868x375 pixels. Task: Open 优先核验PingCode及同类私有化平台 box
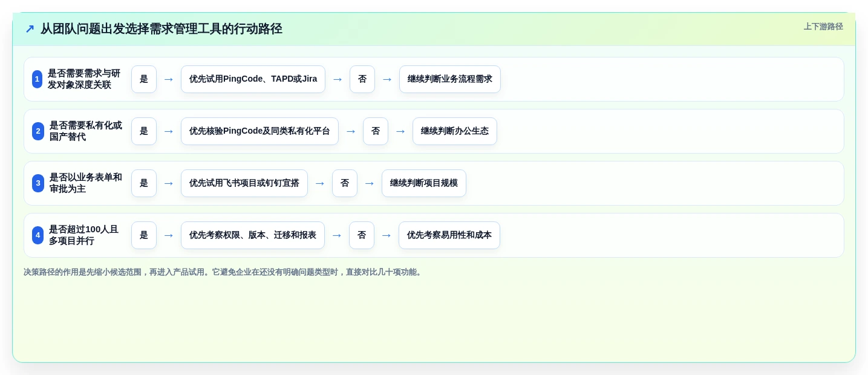259,131
